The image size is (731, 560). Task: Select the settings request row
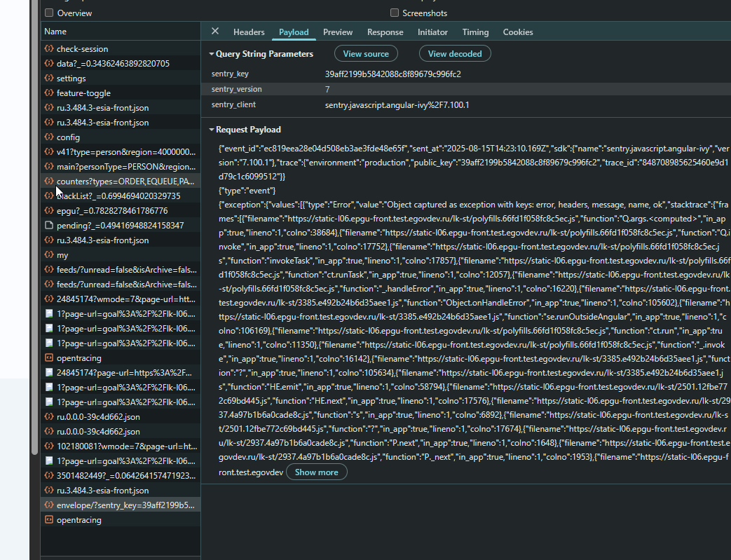coord(121,78)
